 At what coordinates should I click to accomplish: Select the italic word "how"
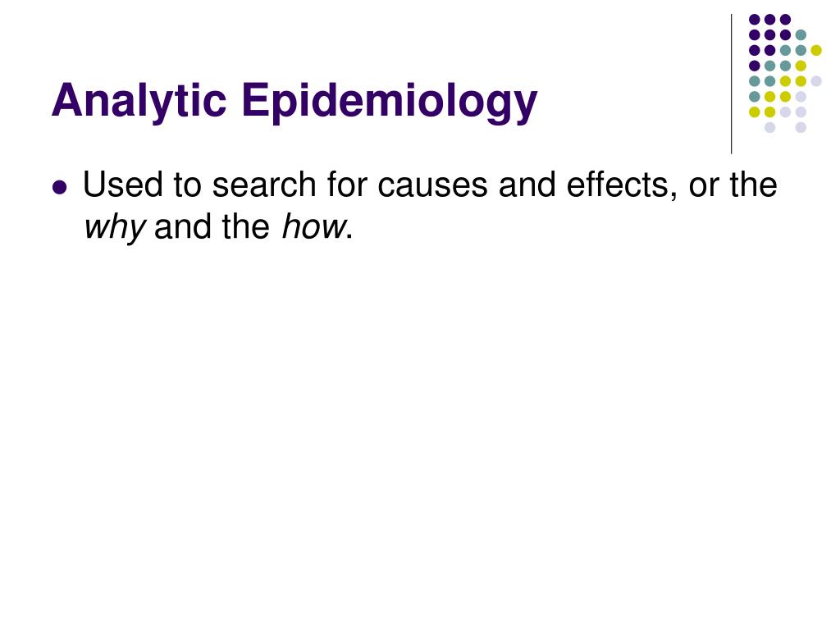[313, 226]
